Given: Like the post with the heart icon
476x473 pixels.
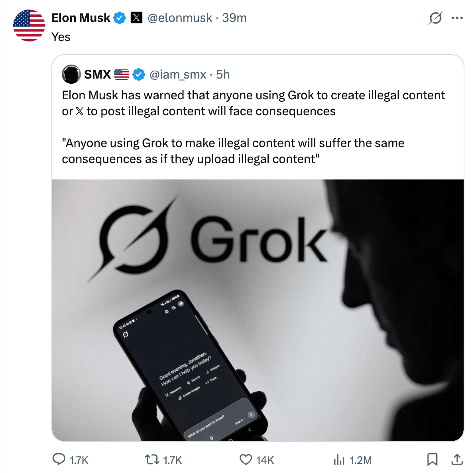Looking at the screenshot, I should [246, 459].
